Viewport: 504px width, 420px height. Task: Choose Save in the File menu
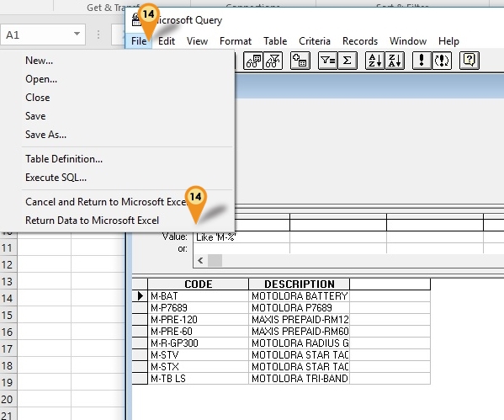click(x=117, y=116)
